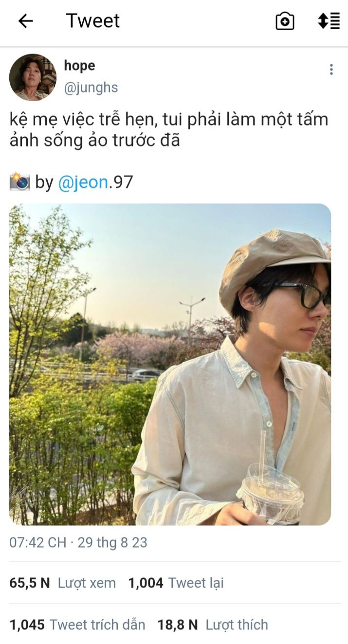Show the 1,004 Tweet lại list
The image size is (348, 644).
coord(176,583)
